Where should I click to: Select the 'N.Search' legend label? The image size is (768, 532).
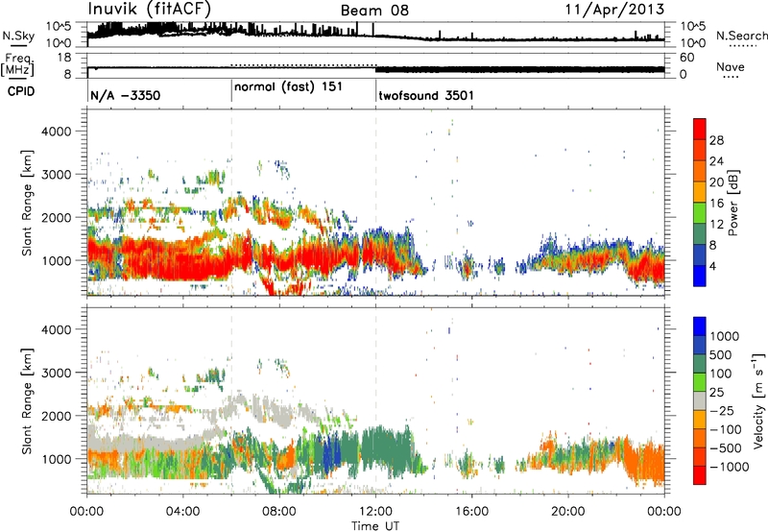tap(741, 36)
